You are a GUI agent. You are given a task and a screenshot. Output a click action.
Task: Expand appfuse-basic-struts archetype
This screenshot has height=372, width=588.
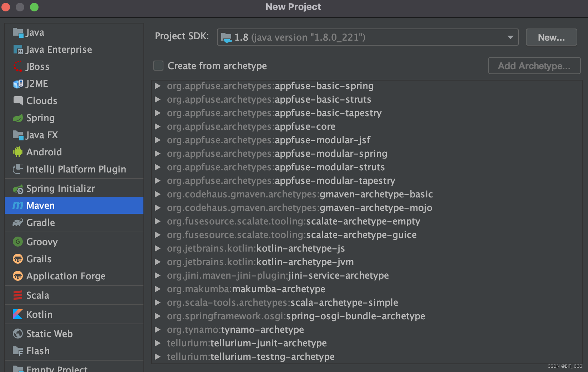pyautogui.click(x=157, y=99)
